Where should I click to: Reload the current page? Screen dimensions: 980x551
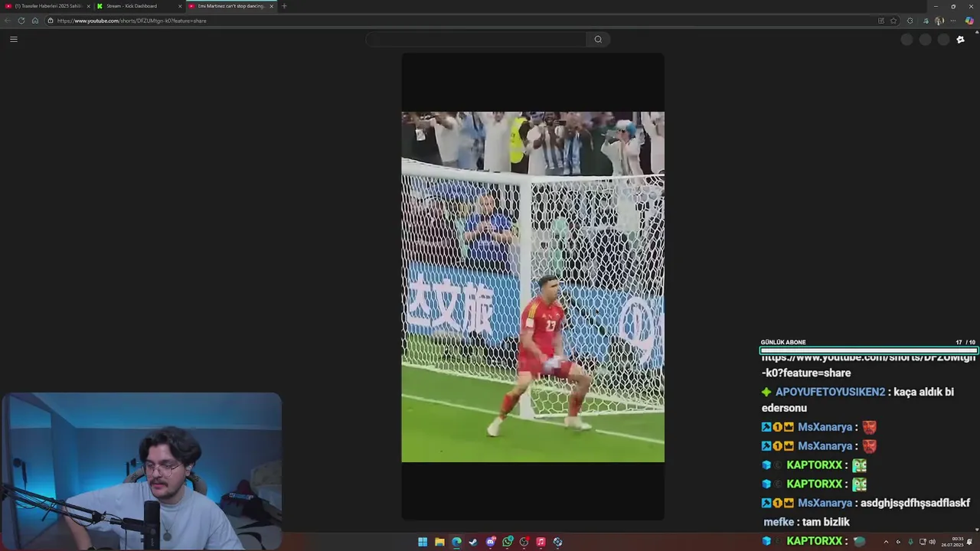click(21, 21)
